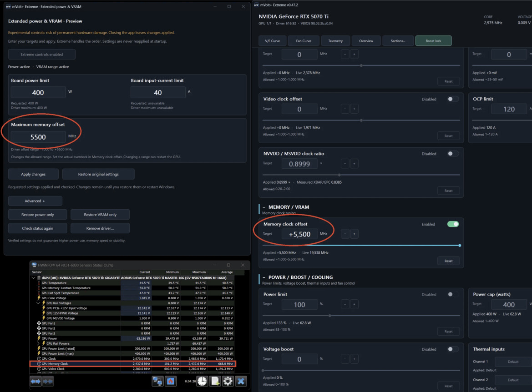Click HWiNFO expand-columns double arrow icon
Image resolution: width=532 pixels, height=392 pixels.
click(35, 381)
